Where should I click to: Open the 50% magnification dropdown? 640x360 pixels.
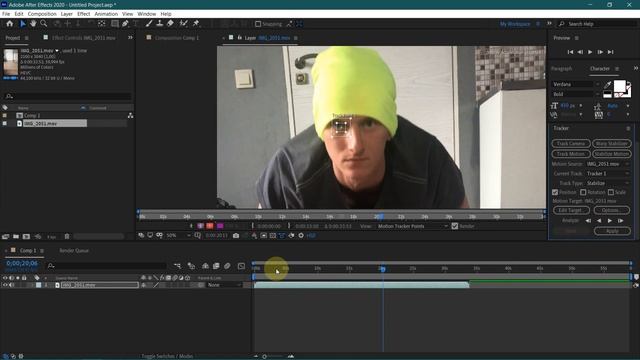pos(178,236)
